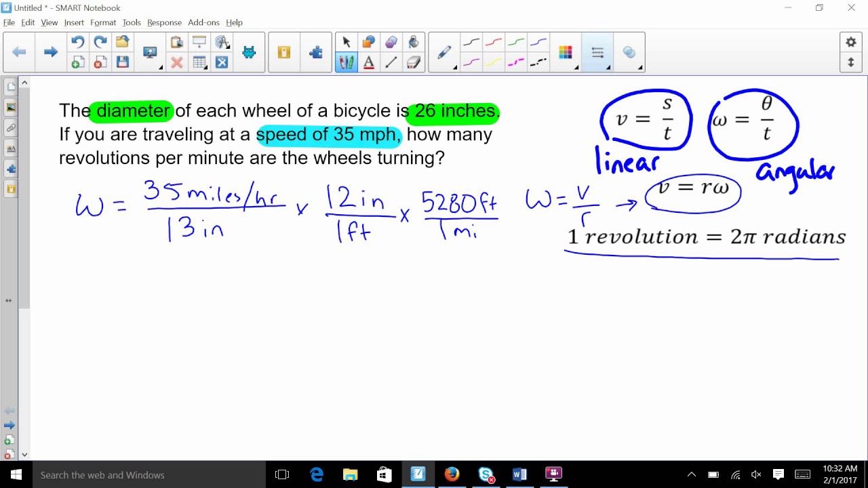Click the Undo arrow in the toolbar

coord(77,43)
